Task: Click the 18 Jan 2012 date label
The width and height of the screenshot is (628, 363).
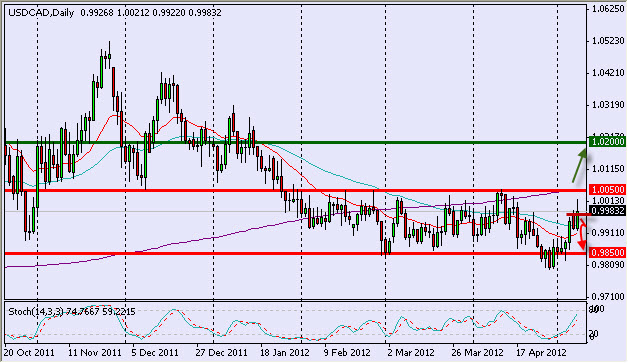Action: [285, 353]
